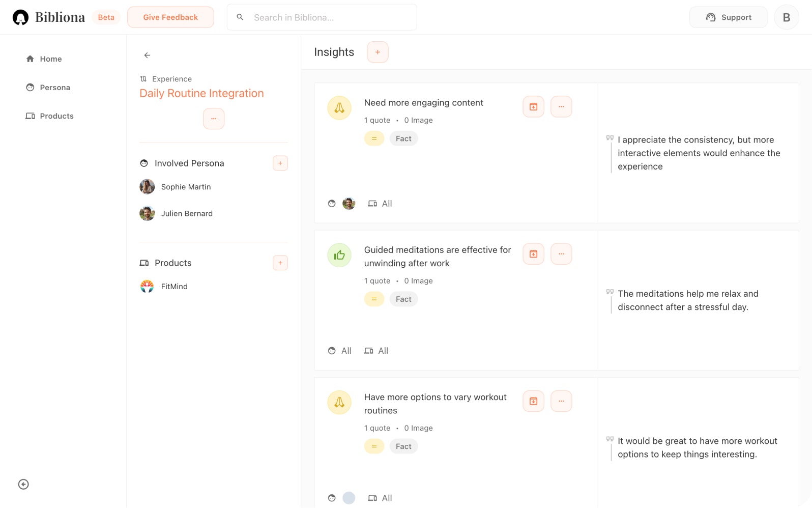Archive the 'Need more engaging content' insight

pyautogui.click(x=533, y=107)
